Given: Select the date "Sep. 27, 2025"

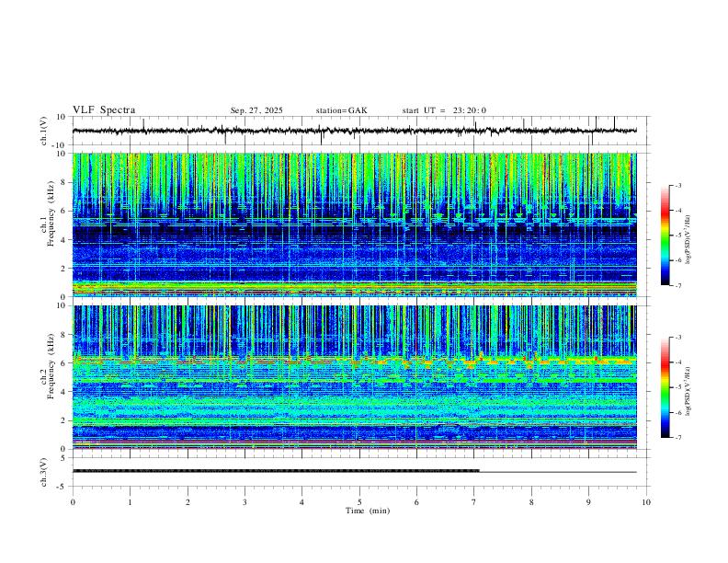Looking at the screenshot, I should click(x=256, y=110).
